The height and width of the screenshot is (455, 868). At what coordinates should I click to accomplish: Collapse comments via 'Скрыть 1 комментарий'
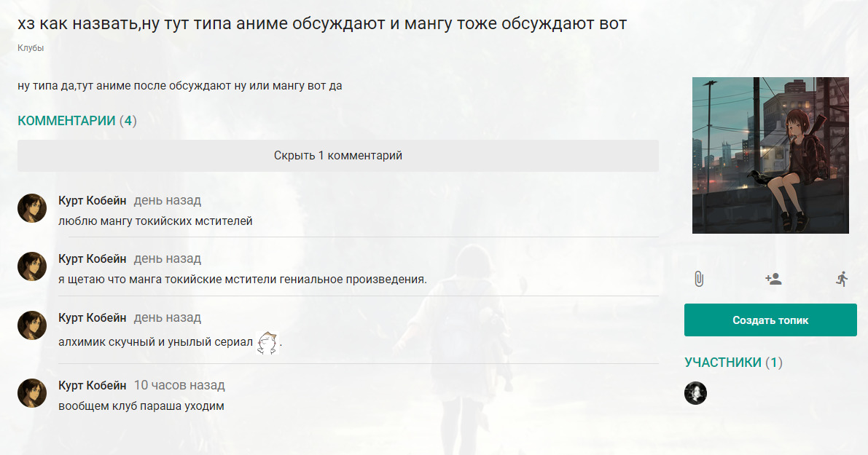coord(337,156)
